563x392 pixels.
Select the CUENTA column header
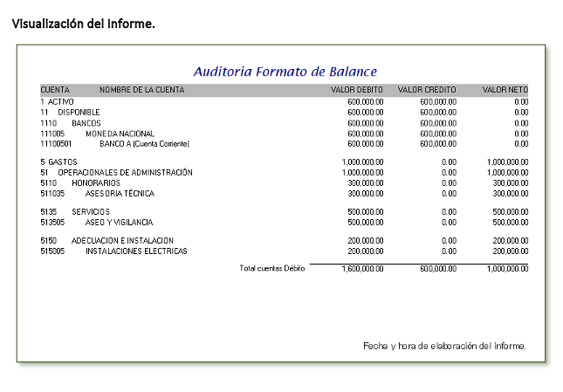pyautogui.click(x=55, y=90)
